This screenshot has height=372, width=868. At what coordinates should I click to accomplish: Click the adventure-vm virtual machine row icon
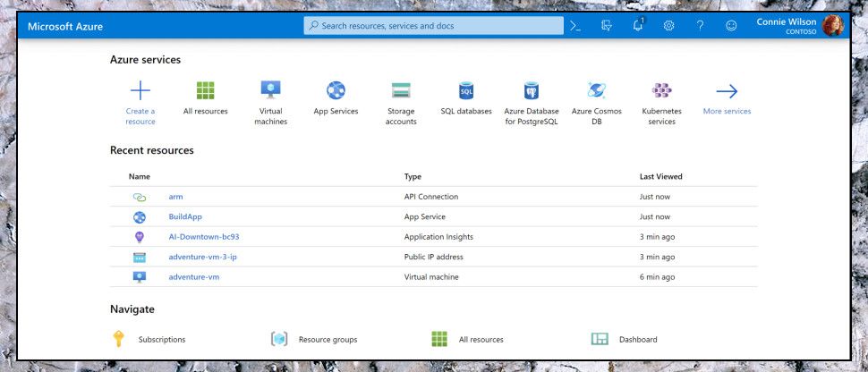(x=140, y=277)
